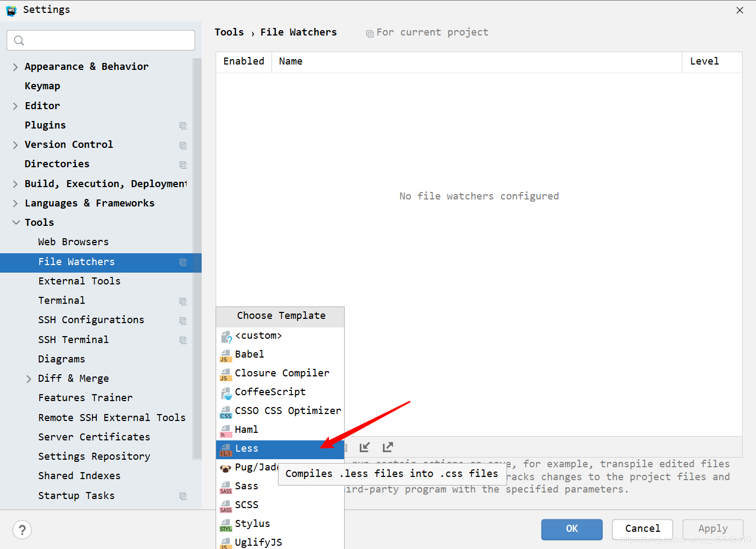Open Diagrams settings

click(x=61, y=359)
